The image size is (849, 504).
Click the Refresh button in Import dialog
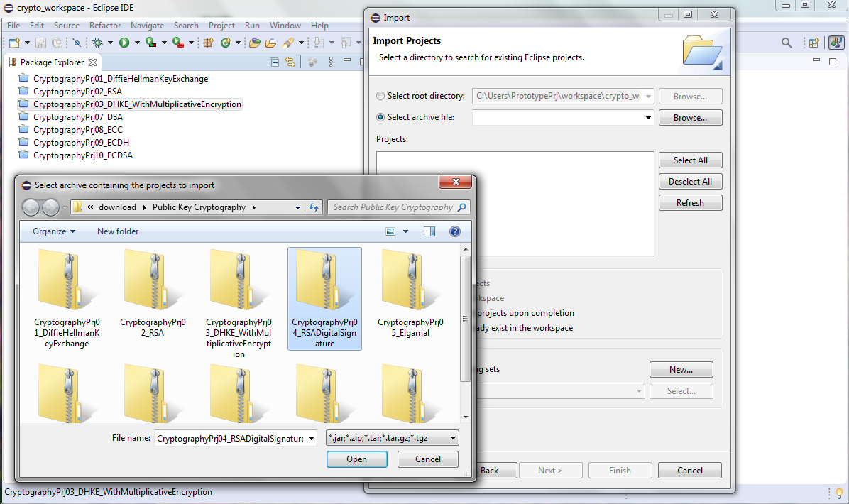(x=690, y=202)
